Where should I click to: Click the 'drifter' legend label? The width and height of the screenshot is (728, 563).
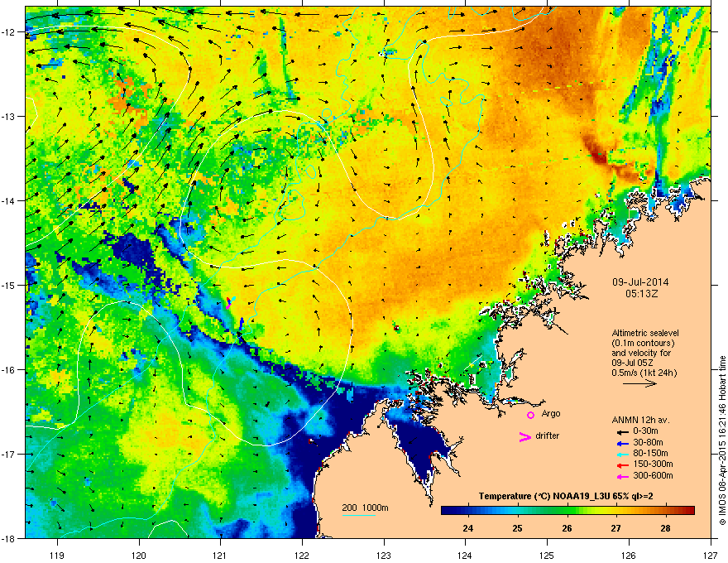tap(548, 435)
